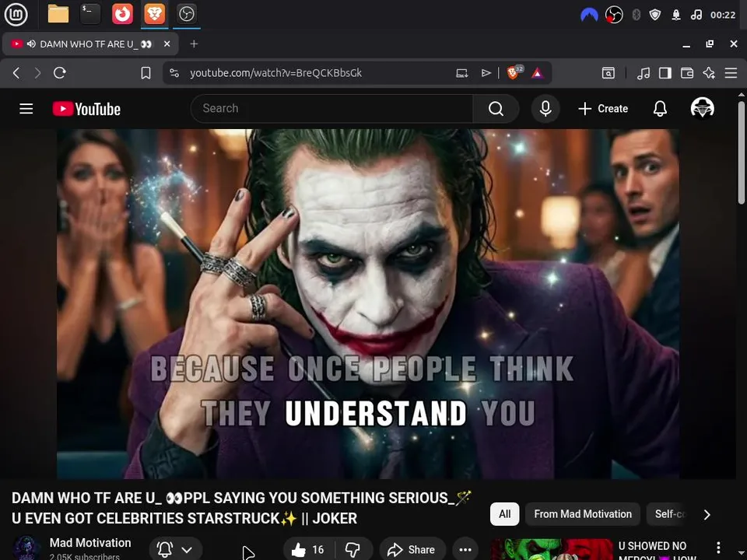Open OBS Studio taskbar item
This screenshot has width=747, height=560.
tap(186, 14)
